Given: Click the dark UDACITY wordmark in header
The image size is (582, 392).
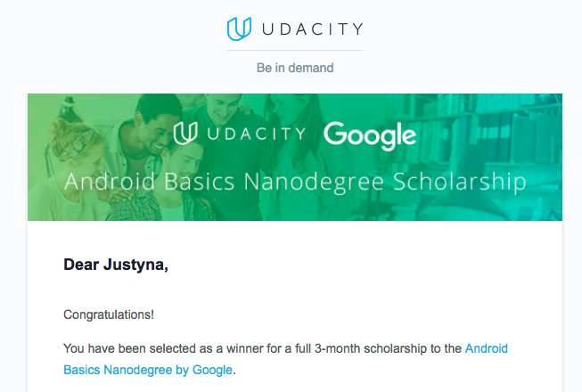Looking at the screenshot, I should pos(313,29).
